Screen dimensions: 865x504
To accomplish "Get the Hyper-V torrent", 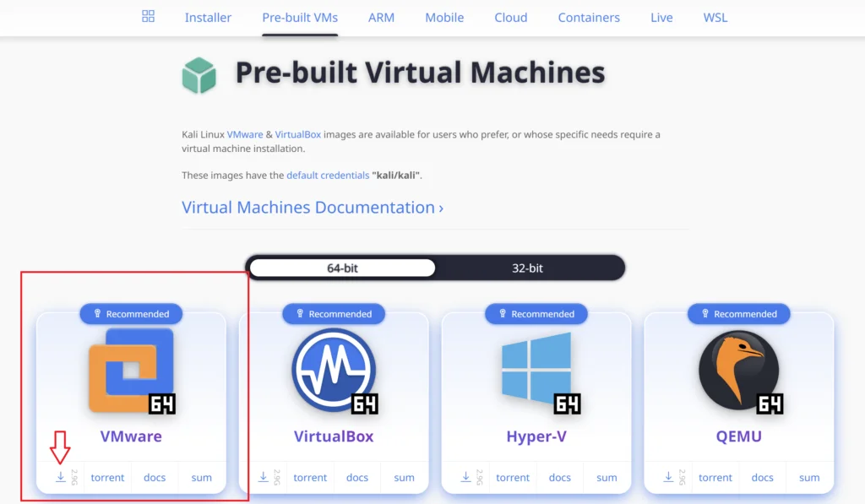I will [x=513, y=478].
